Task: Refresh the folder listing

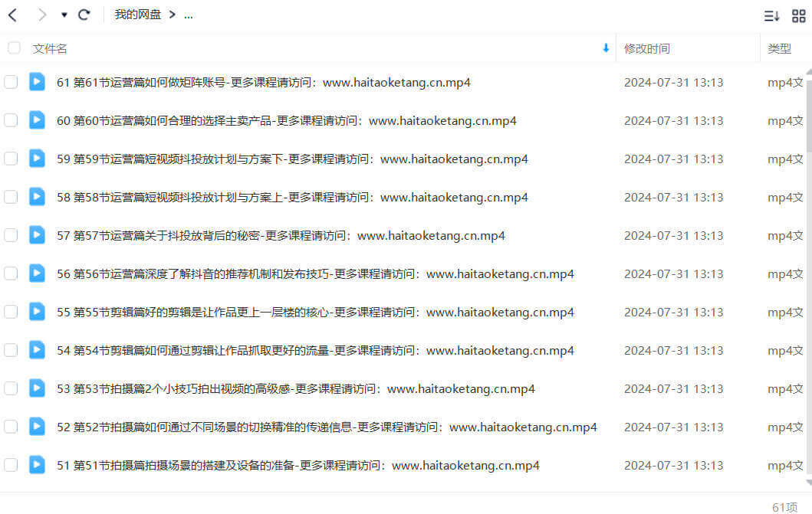Action: [84, 15]
